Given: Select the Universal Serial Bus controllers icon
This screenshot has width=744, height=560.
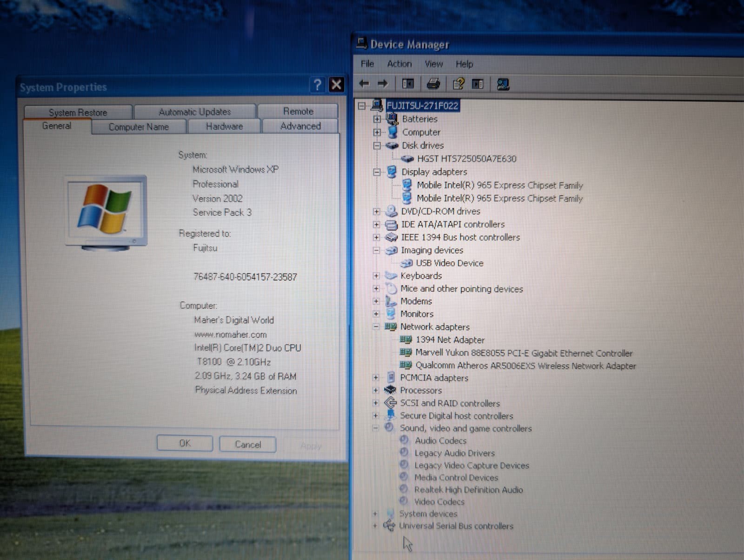Looking at the screenshot, I should point(389,526).
